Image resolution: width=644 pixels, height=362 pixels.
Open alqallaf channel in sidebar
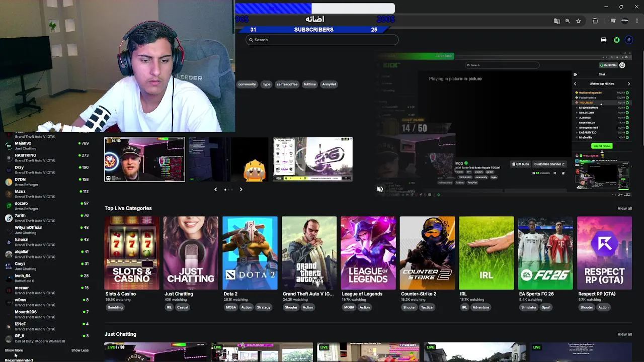click(46, 254)
